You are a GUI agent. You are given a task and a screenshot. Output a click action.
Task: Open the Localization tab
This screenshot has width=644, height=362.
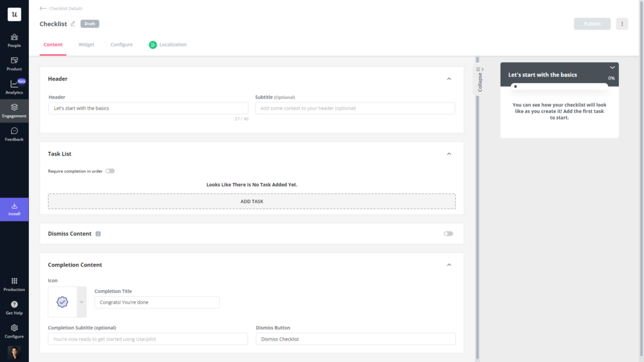coord(172,45)
